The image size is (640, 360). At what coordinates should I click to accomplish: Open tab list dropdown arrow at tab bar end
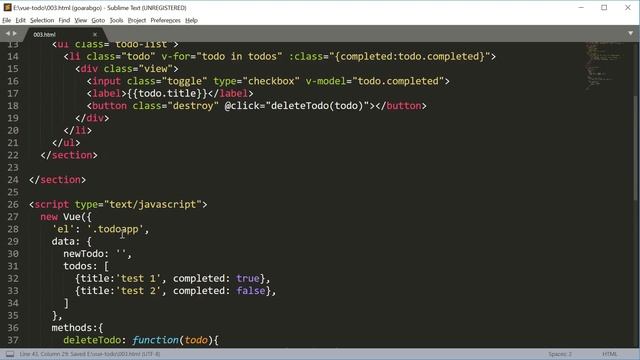tap(630, 33)
